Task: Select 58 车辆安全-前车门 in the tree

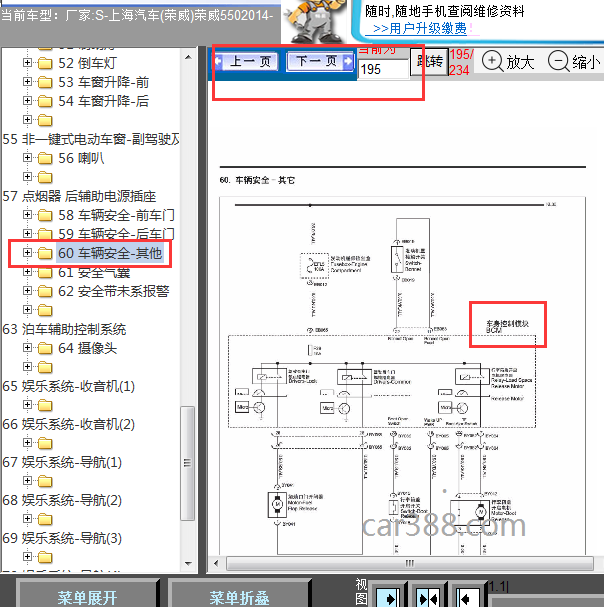Action: (x=116, y=215)
